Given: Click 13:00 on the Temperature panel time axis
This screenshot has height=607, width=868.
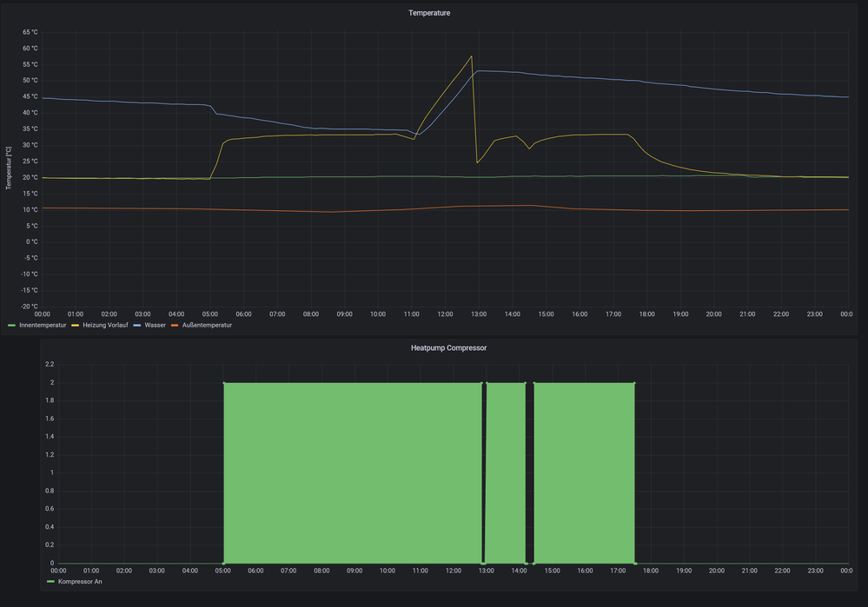Looking at the screenshot, I should click(x=479, y=314).
